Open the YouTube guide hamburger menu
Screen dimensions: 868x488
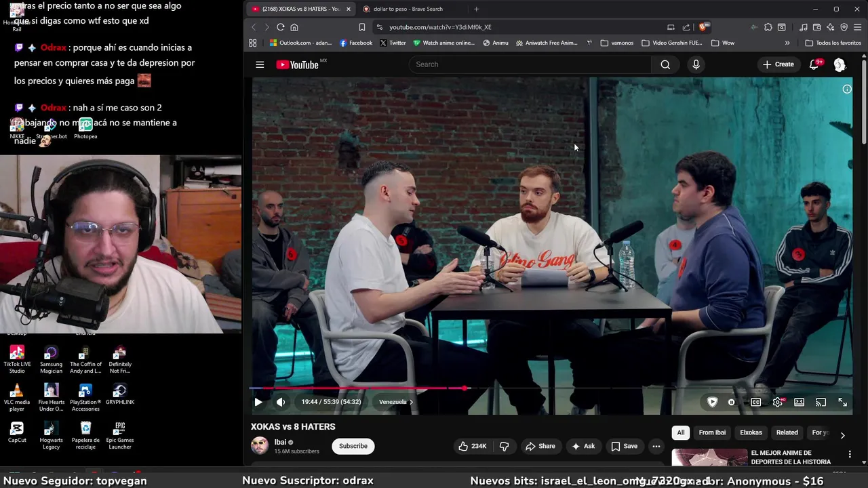pyautogui.click(x=260, y=64)
